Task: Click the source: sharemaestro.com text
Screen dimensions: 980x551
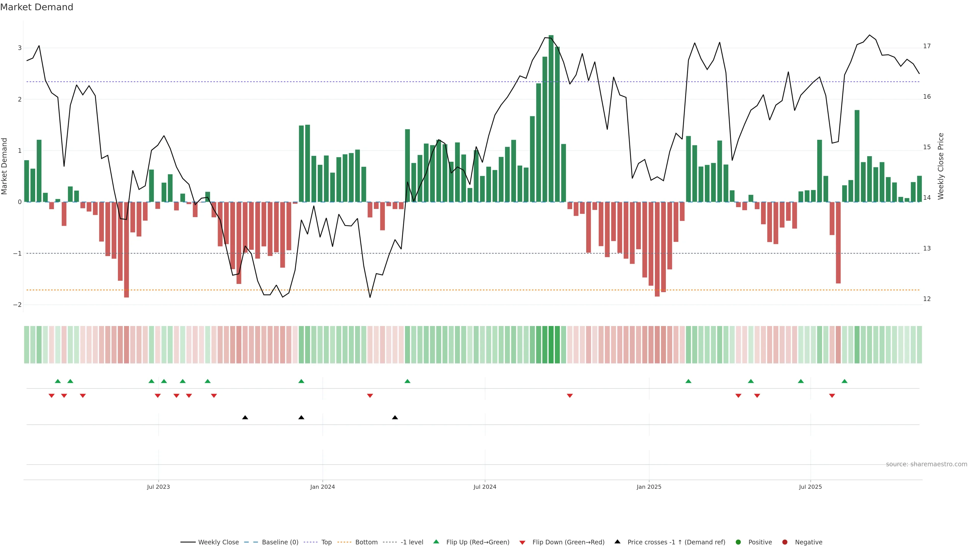Action: pyautogui.click(x=926, y=464)
